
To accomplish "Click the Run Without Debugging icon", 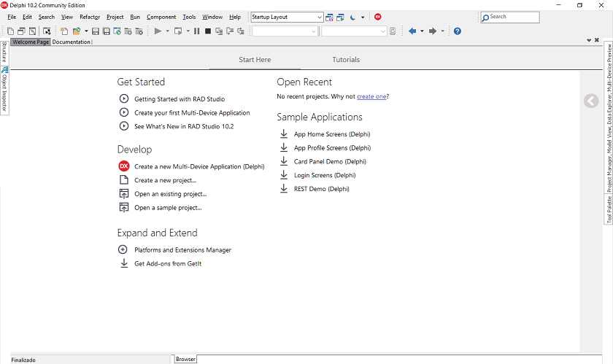I will (x=178, y=31).
